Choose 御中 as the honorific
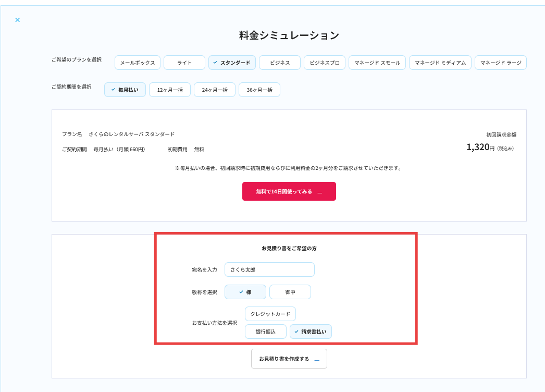 [x=290, y=292]
